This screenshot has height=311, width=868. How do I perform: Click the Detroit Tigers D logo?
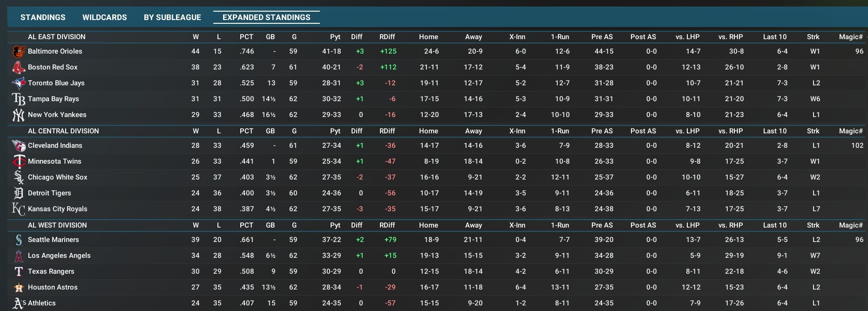click(19, 193)
